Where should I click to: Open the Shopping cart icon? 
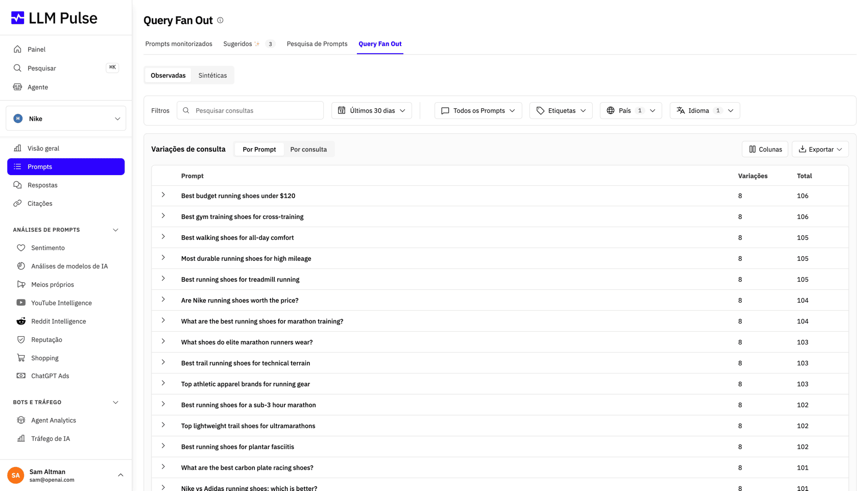[x=21, y=358]
